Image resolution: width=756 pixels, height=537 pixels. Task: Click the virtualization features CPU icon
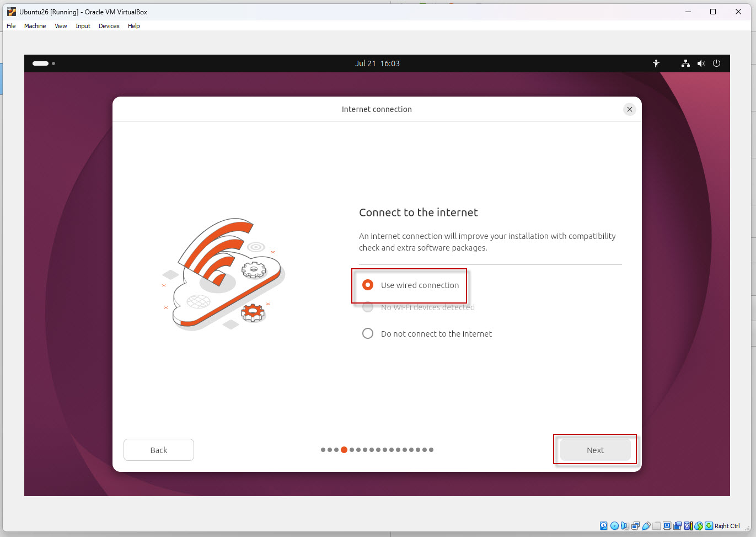(688, 526)
